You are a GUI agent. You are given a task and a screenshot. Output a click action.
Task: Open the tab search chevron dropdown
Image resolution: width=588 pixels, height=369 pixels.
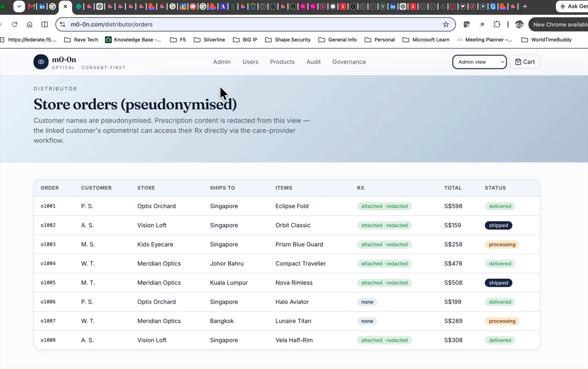[x=19, y=6]
